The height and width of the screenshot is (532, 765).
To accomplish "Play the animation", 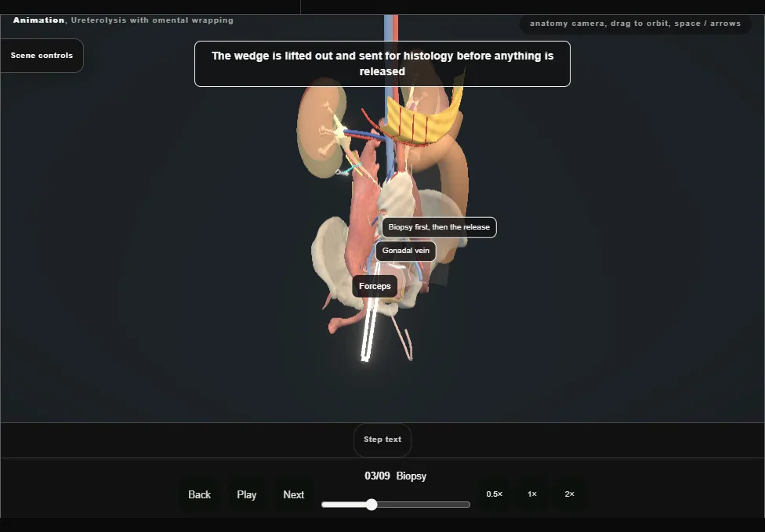I will click(x=246, y=495).
